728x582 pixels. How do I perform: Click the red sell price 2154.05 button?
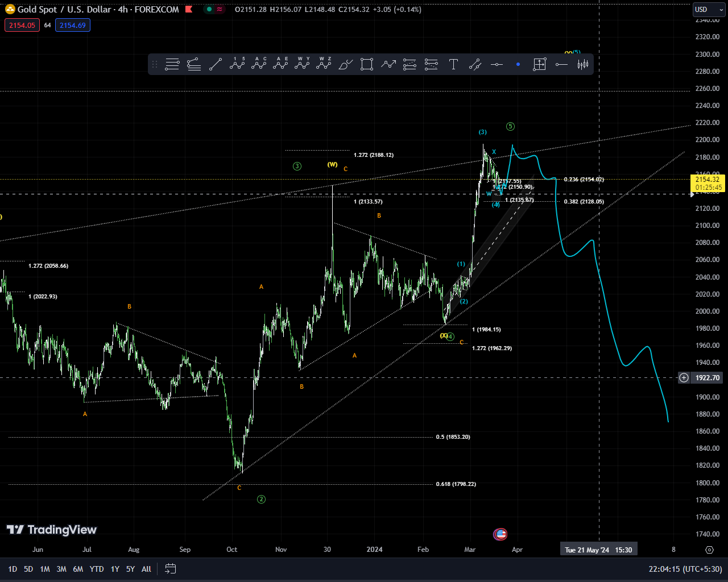(22, 25)
